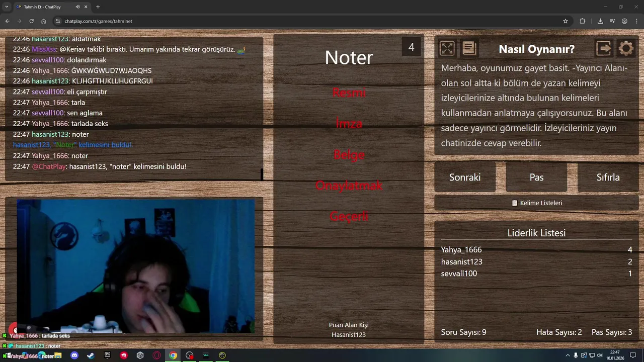Click Nasıl Oynanır? heading
This screenshot has height=362, width=644.
click(536, 49)
